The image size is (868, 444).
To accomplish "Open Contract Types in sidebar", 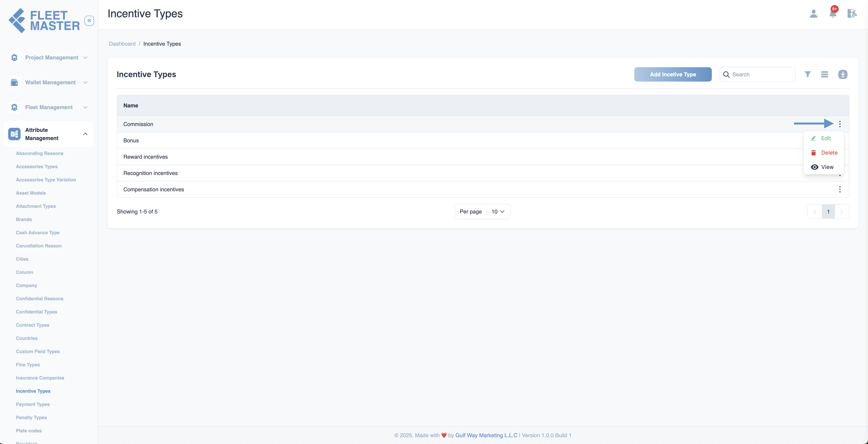I will tap(33, 325).
